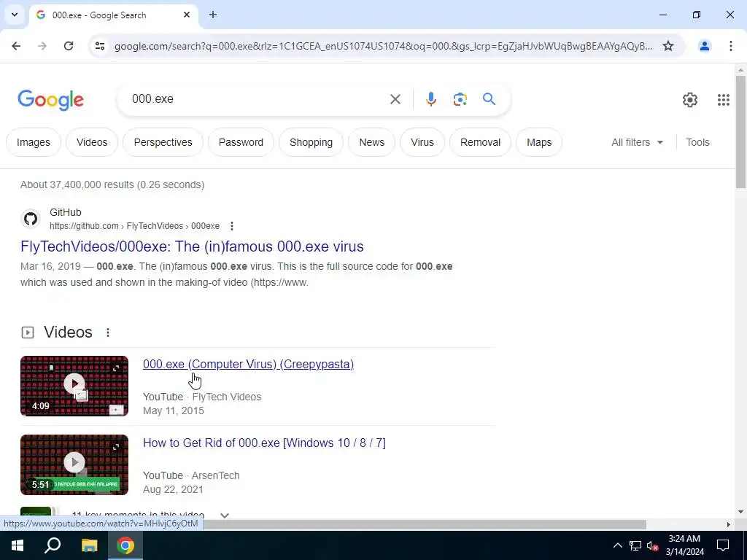
Task: Expand the All filters dropdown
Action: click(637, 142)
